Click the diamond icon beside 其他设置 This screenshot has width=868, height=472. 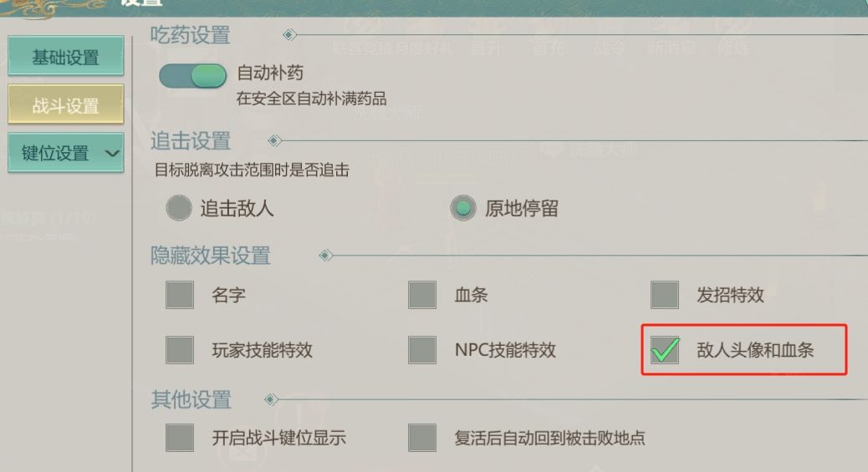tap(271, 399)
